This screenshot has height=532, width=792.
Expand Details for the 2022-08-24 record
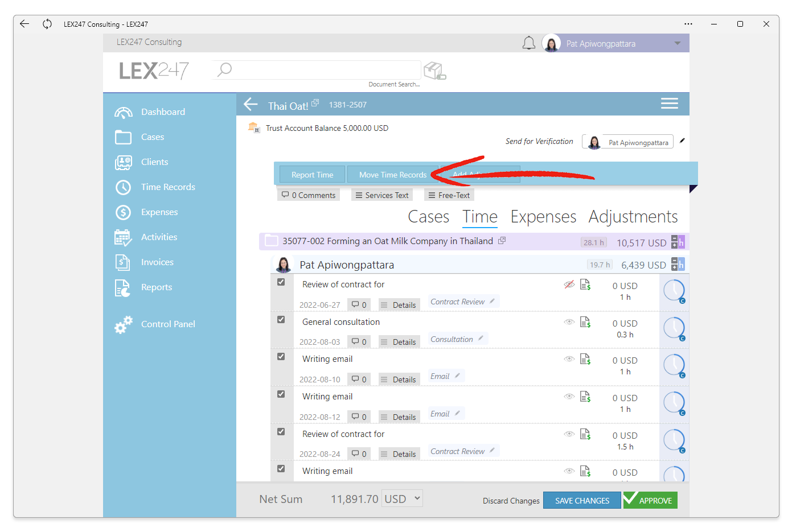pyautogui.click(x=399, y=454)
